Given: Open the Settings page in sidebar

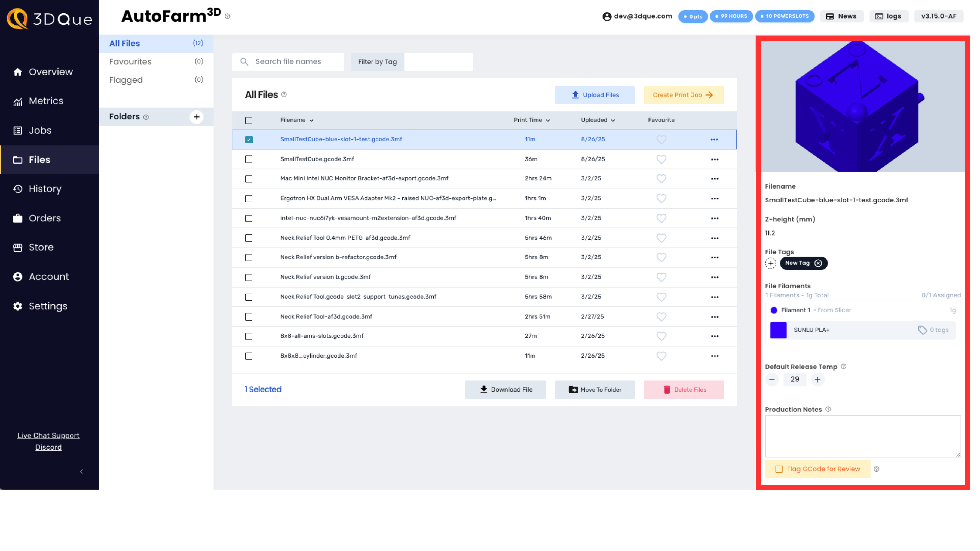Looking at the screenshot, I should pos(50,306).
